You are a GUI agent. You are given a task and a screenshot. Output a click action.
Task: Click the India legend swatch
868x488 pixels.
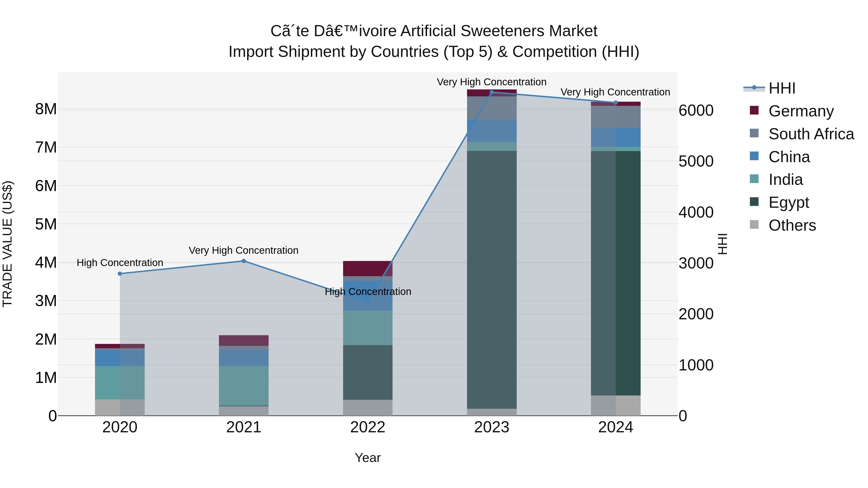pos(754,179)
